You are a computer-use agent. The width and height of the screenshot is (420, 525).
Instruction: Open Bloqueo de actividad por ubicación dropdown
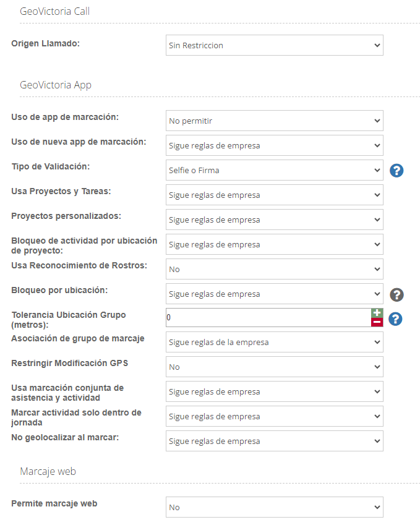coord(274,245)
